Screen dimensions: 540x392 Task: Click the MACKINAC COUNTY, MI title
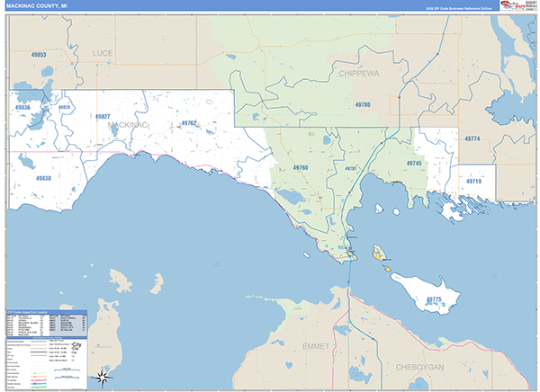[37, 6]
